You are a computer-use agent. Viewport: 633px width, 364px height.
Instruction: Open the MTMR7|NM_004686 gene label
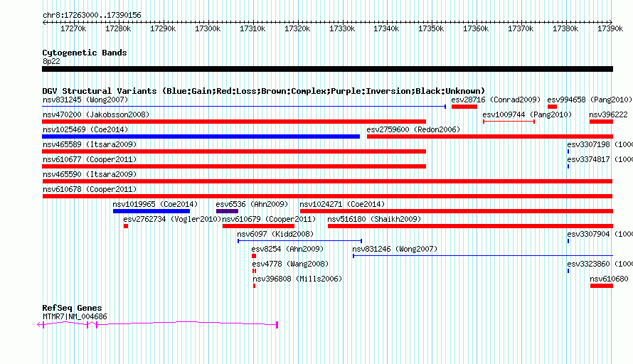[x=75, y=317]
